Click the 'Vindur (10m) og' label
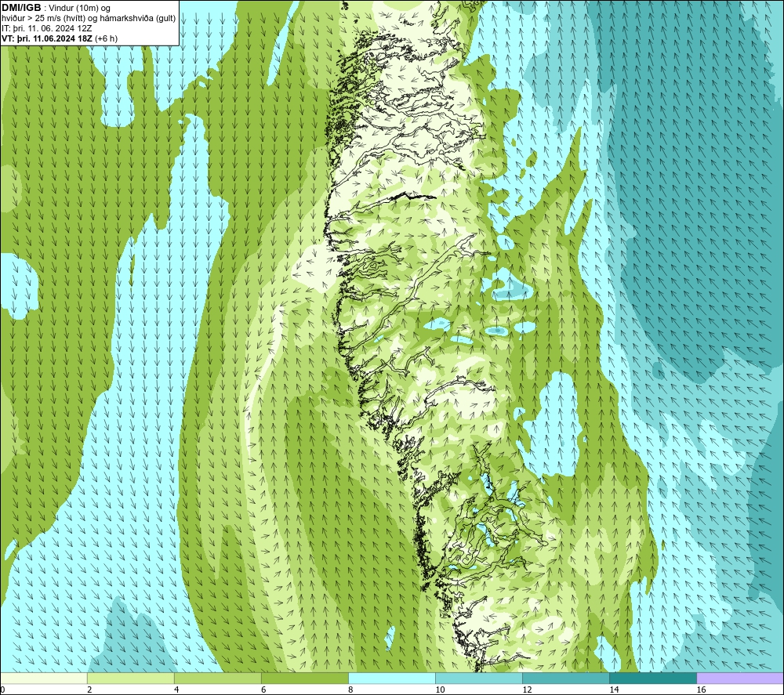Image resolution: width=784 pixels, height=695 pixels. 79,9
